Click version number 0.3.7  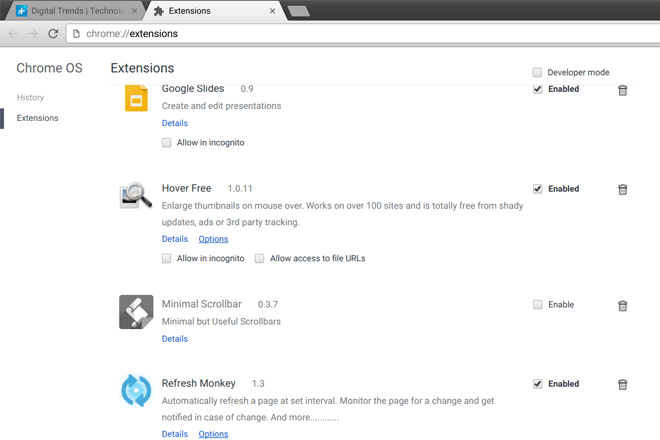pyautogui.click(x=268, y=304)
